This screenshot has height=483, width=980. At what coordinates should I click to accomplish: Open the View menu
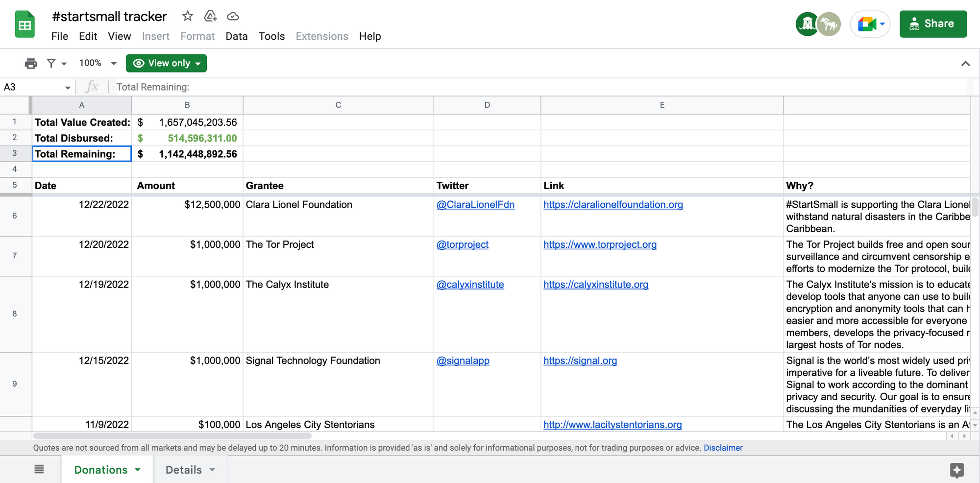pos(120,36)
